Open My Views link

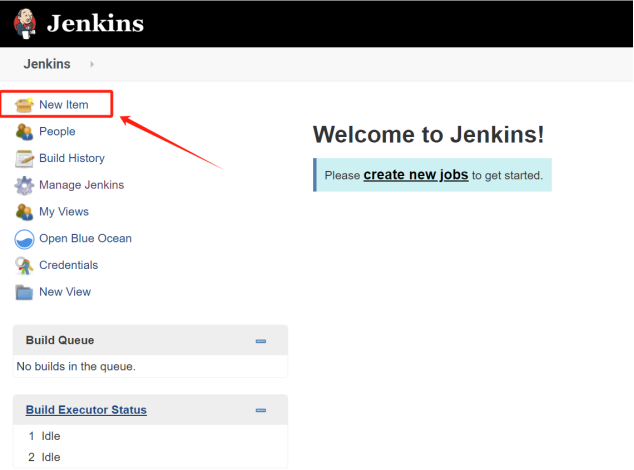[x=64, y=212]
